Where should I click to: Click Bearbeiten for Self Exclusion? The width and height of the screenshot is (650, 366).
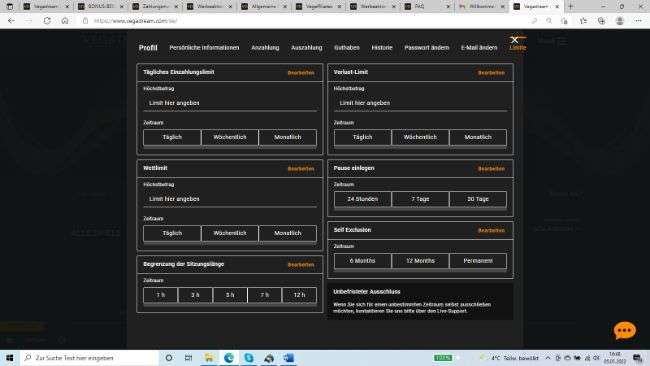491,230
